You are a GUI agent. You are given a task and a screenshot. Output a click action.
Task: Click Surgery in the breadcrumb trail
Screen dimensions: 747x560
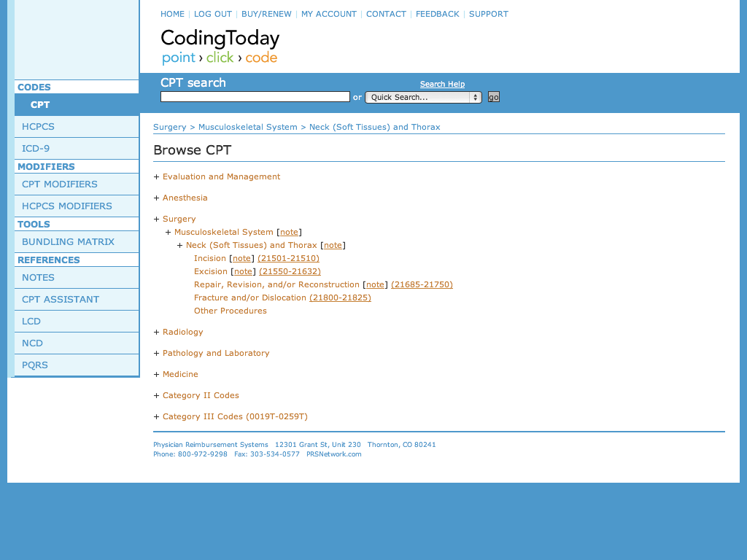(x=169, y=127)
